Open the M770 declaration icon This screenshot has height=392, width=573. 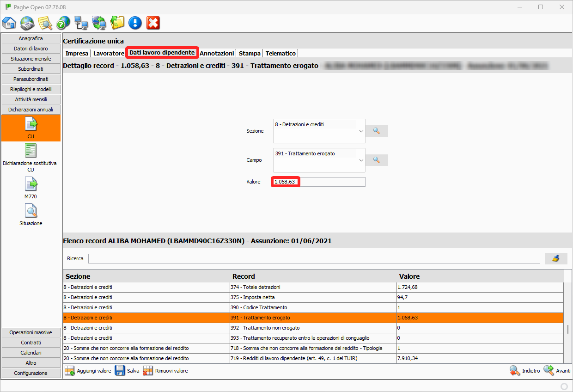(x=31, y=188)
